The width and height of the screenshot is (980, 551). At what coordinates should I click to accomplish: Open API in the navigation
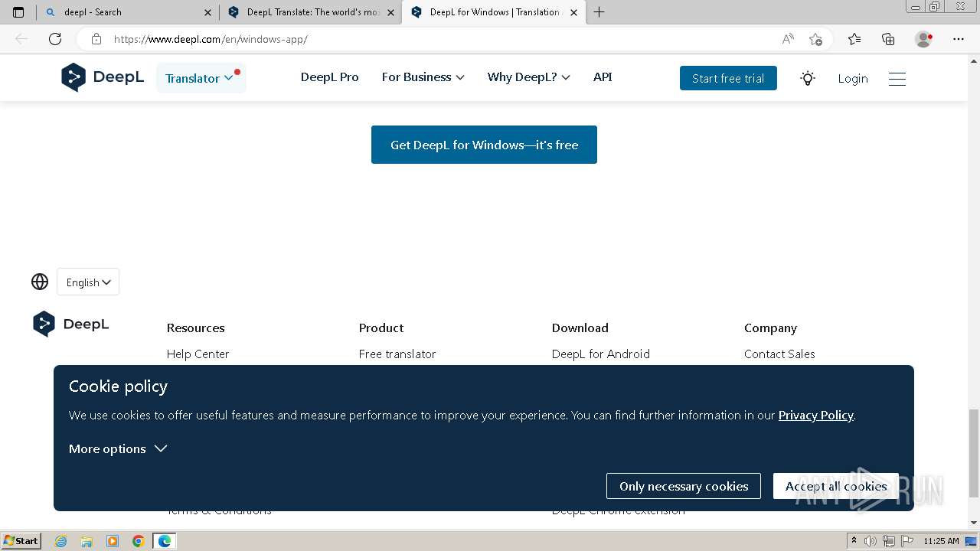tap(603, 77)
